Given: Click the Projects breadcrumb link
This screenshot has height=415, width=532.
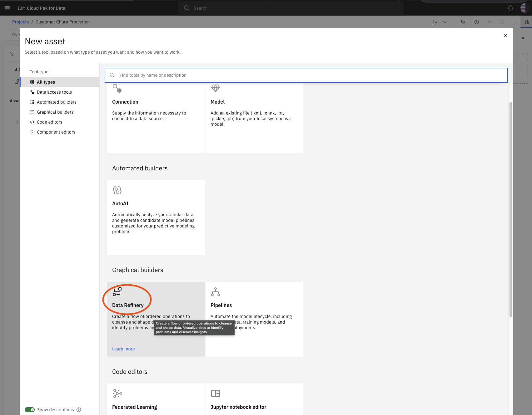Looking at the screenshot, I should tap(20, 22).
